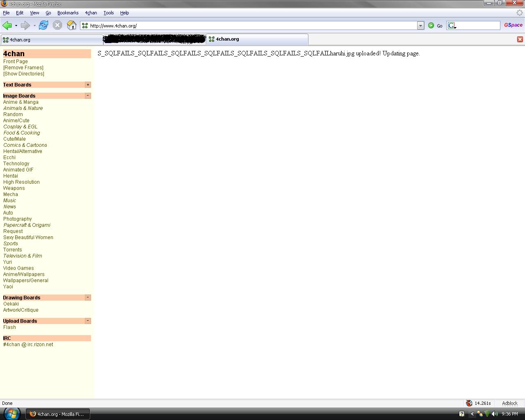Image resolution: width=525 pixels, height=420 pixels.
Task: Open the Papercraft & Origami board
Action: (27, 225)
